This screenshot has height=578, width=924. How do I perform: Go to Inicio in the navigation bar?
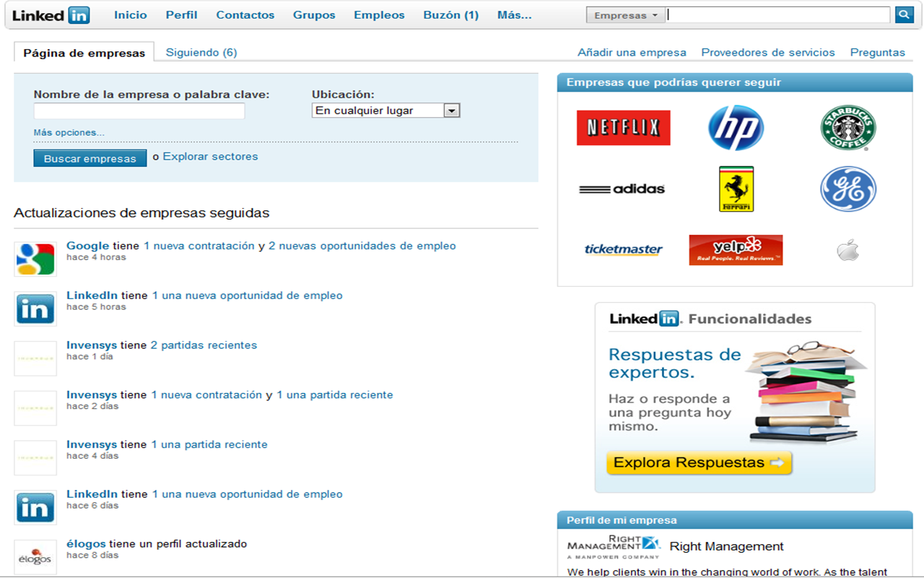click(x=130, y=15)
